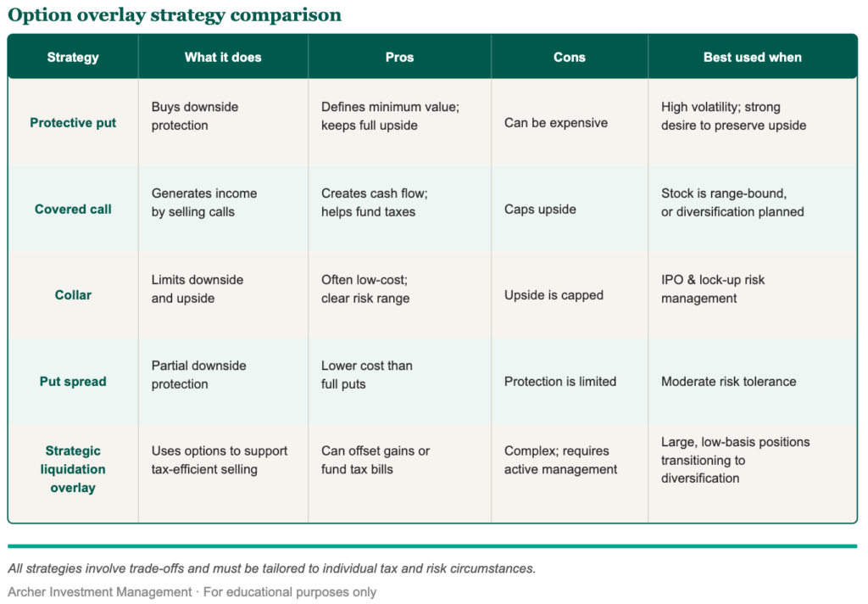Select "Creates cash flow; helps fund taxes"
Screen dimensions: 868x604
[375, 202]
